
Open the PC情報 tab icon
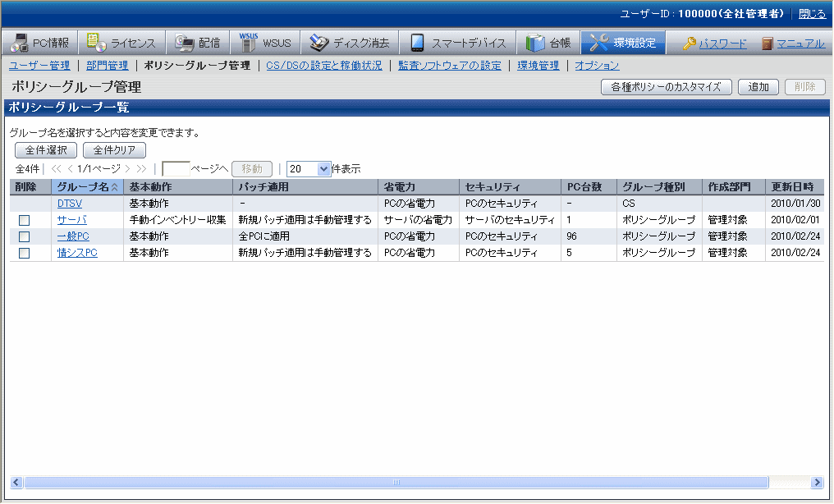20,43
